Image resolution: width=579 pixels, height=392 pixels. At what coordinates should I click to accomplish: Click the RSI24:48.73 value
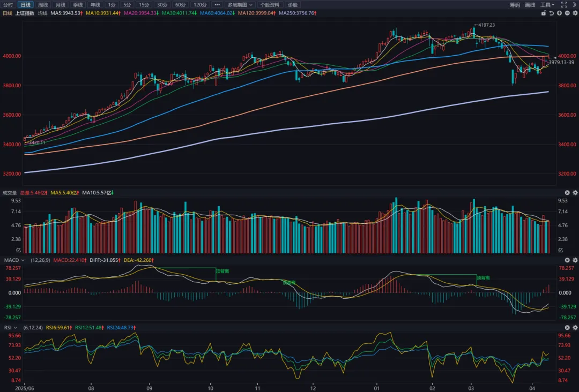(122, 327)
